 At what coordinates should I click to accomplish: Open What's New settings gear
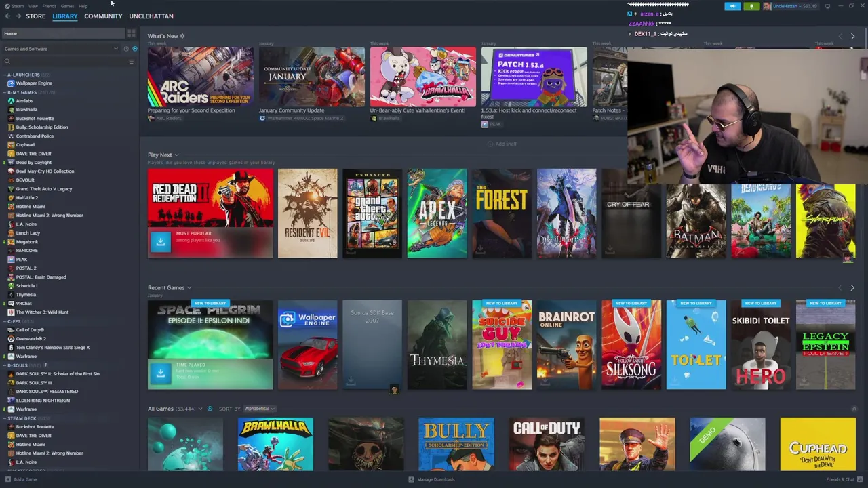pos(182,36)
